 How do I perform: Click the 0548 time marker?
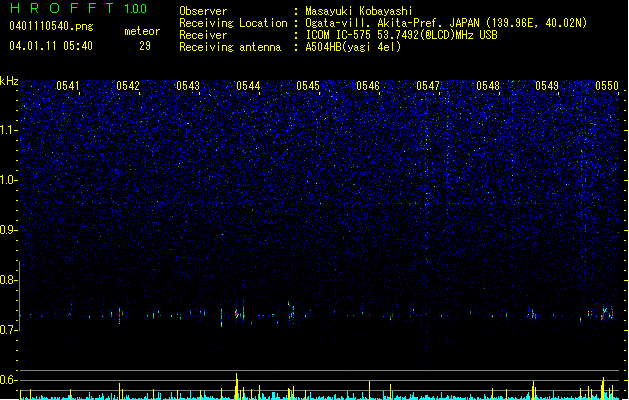tap(488, 86)
